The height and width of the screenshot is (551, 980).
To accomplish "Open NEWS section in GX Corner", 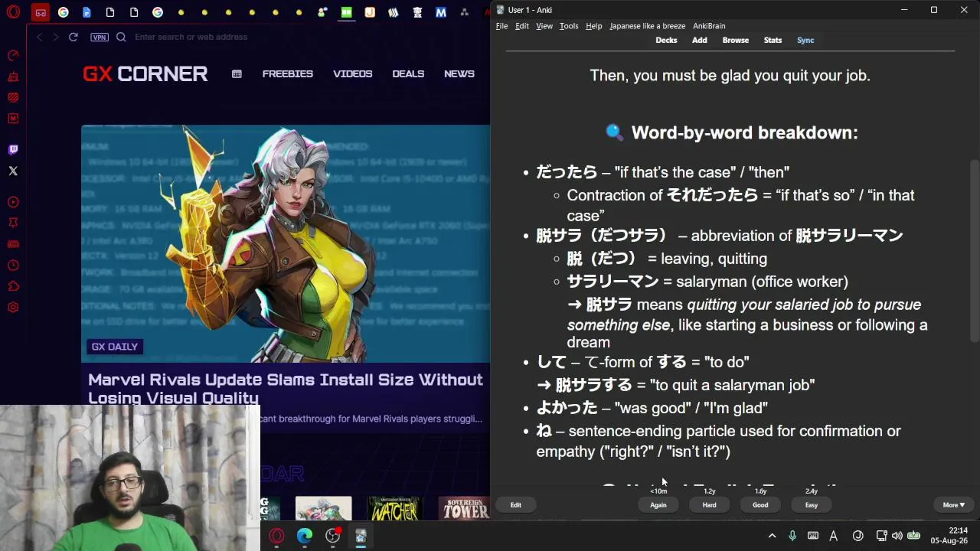I will pos(459,73).
